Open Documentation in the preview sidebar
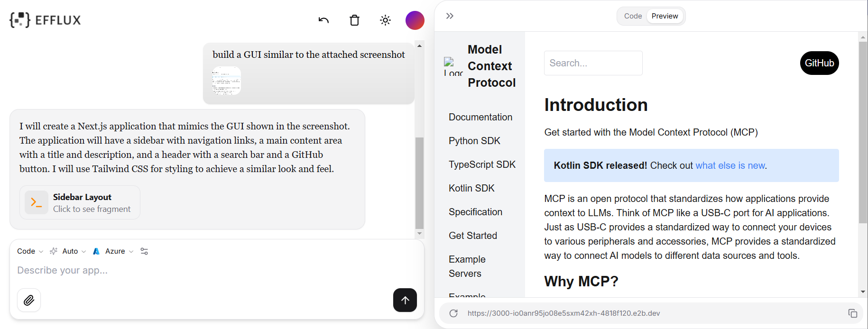Viewport: 868px width, 329px height. (x=480, y=117)
